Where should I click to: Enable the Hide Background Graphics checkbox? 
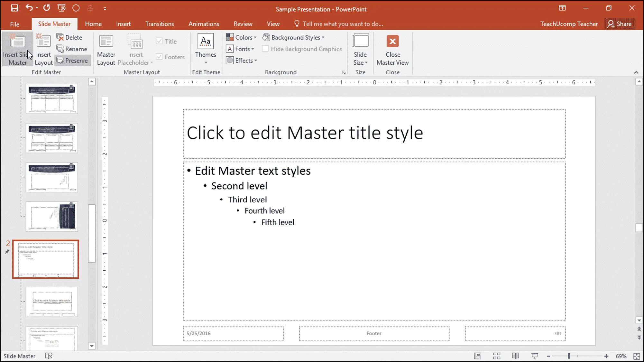pos(265,49)
